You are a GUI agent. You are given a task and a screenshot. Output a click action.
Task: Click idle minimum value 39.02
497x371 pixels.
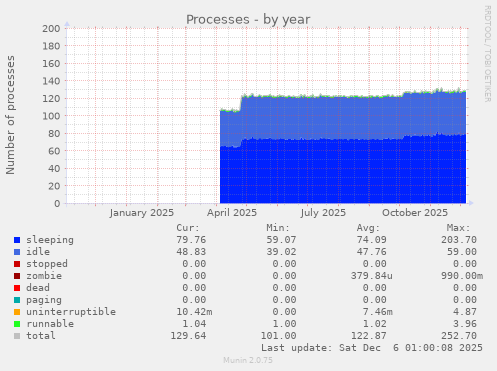coord(281,252)
